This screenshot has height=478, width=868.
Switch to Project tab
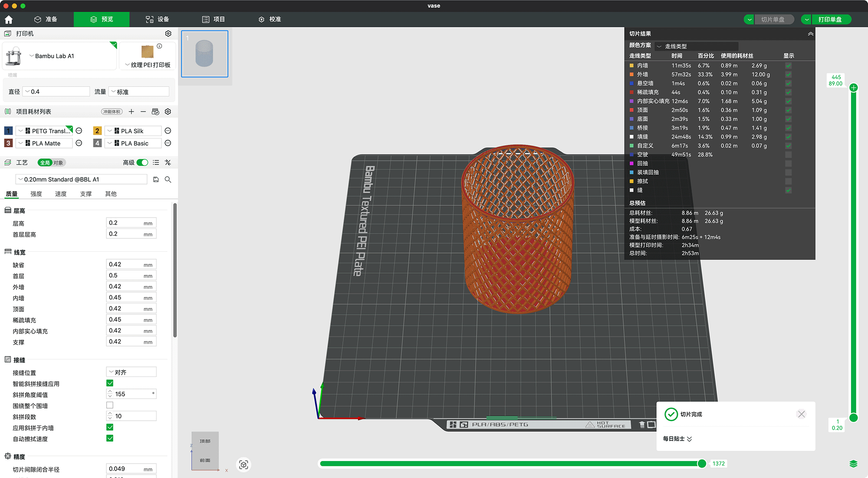click(214, 19)
